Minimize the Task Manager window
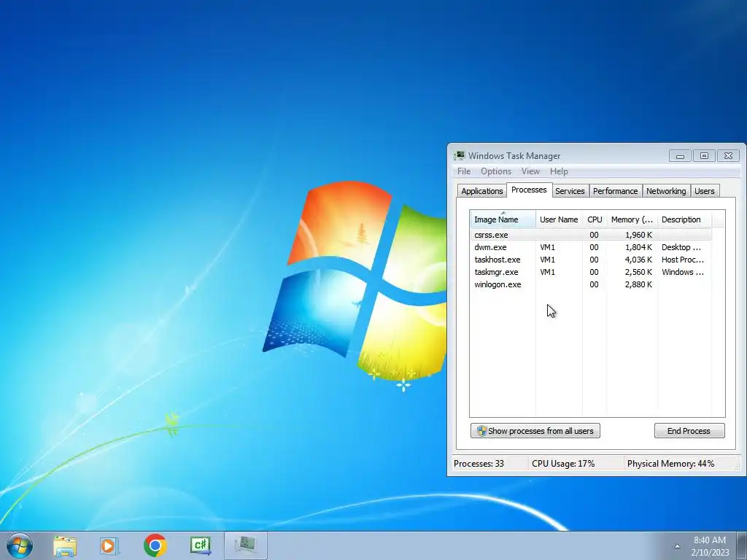Viewport: 747px width, 560px height. (x=680, y=156)
